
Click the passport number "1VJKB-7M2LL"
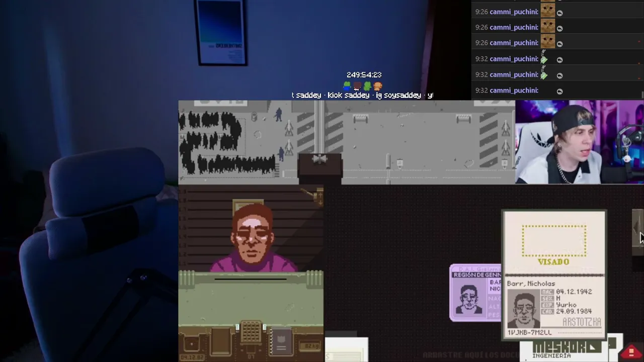tap(529, 332)
